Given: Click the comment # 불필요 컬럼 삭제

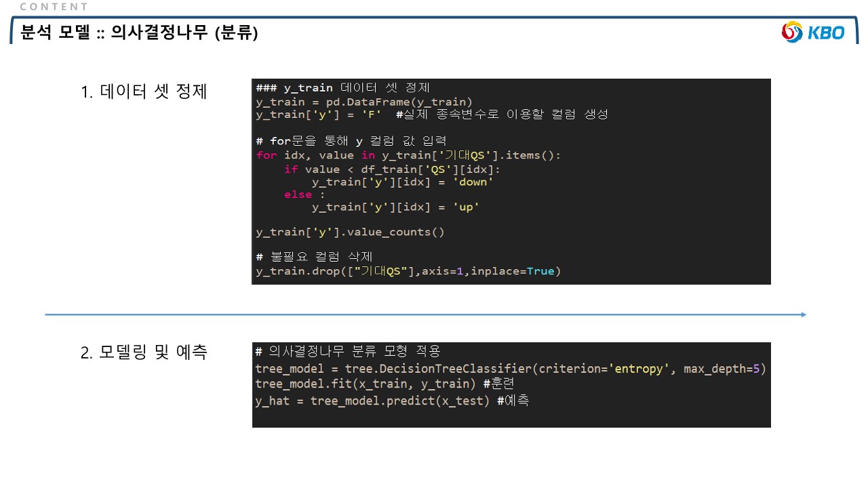Looking at the screenshot, I should 315,257.
